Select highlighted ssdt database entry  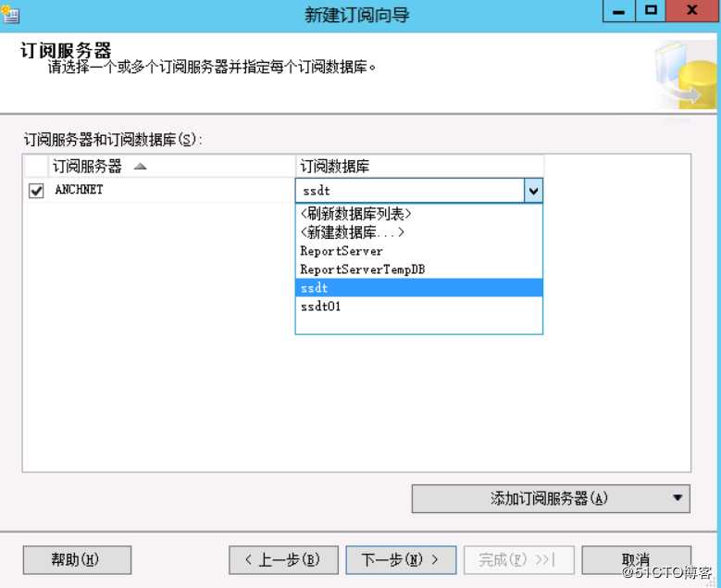[418, 288]
